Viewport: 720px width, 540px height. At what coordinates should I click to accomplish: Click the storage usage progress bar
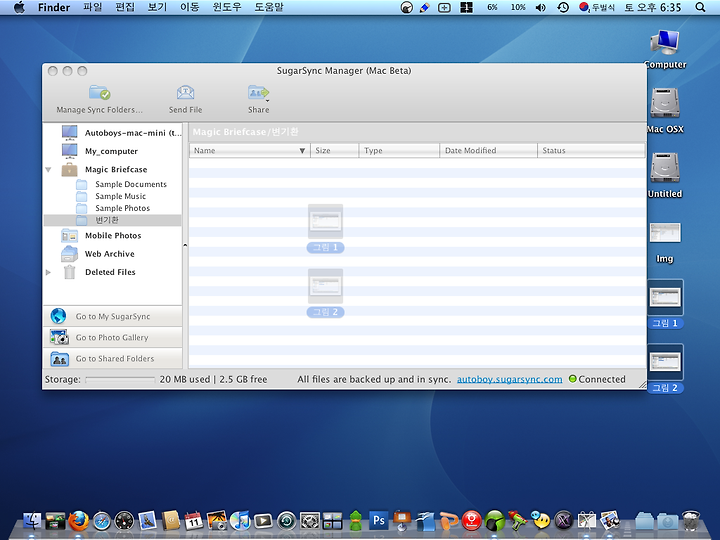pos(120,380)
